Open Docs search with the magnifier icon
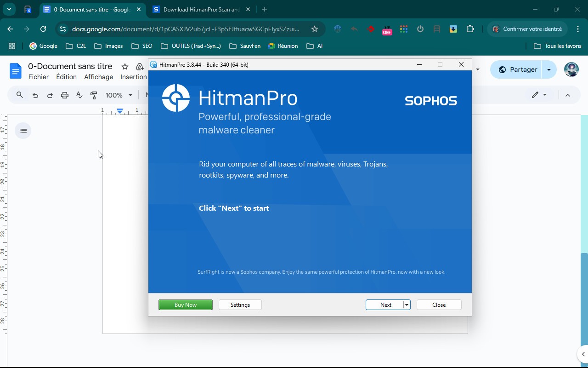 click(19, 95)
